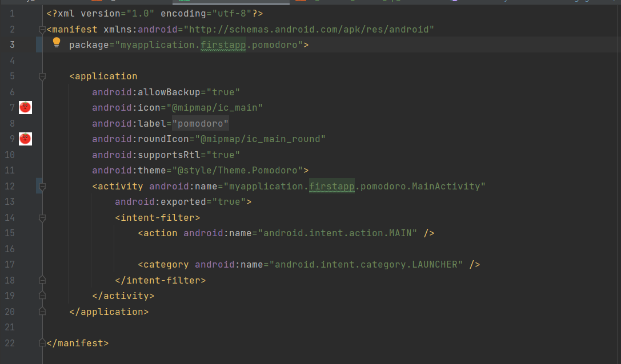Click the @mipmap/ic_main_round resource reference
Viewport: 621px width, 364px height.
(260, 139)
